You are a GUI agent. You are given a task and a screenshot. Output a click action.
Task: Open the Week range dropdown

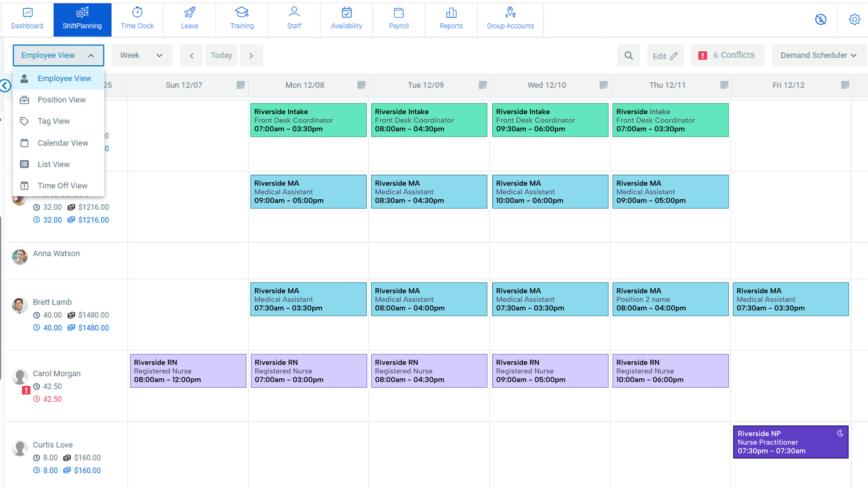142,56
